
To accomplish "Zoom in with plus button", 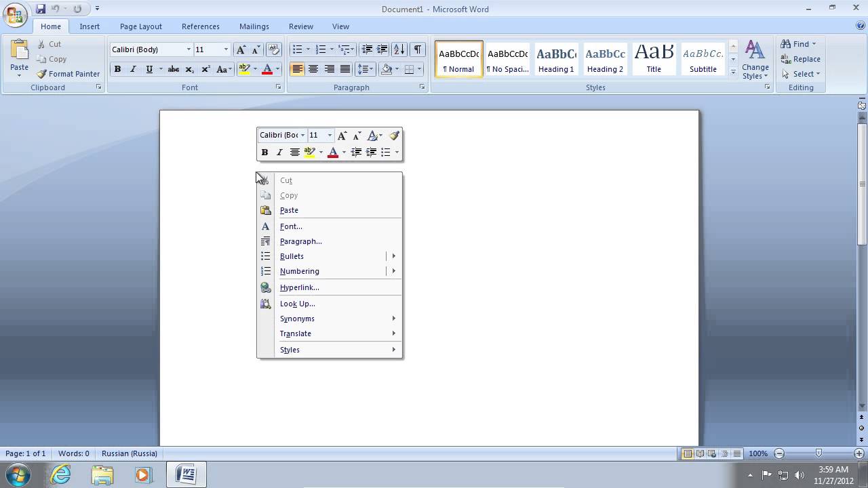I will point(859,453).
